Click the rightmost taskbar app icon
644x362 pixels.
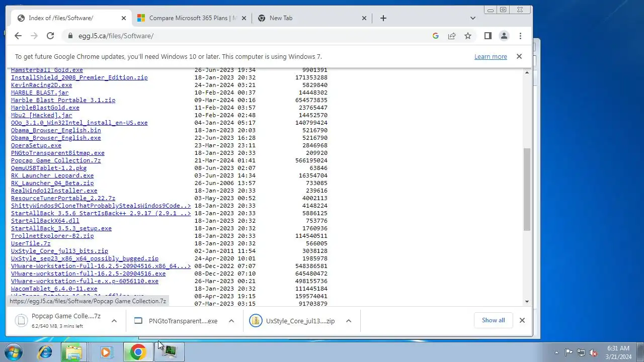click(x=170, y=352)
